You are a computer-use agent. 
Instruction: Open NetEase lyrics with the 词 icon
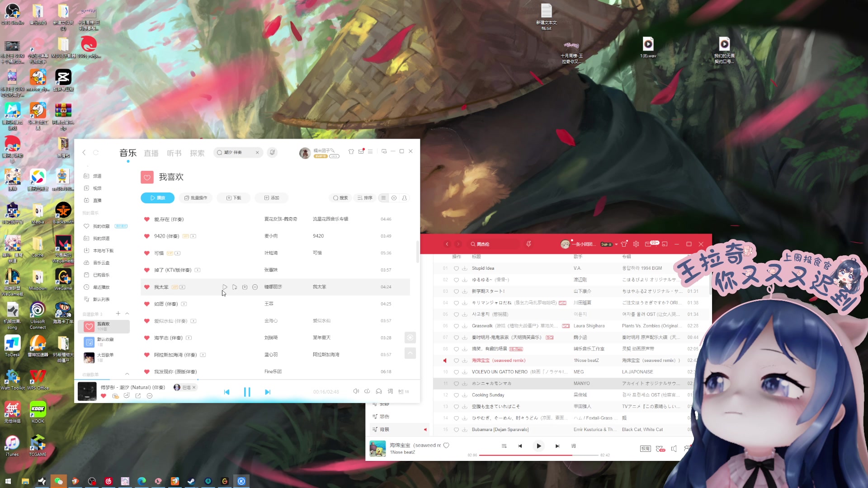573,446
